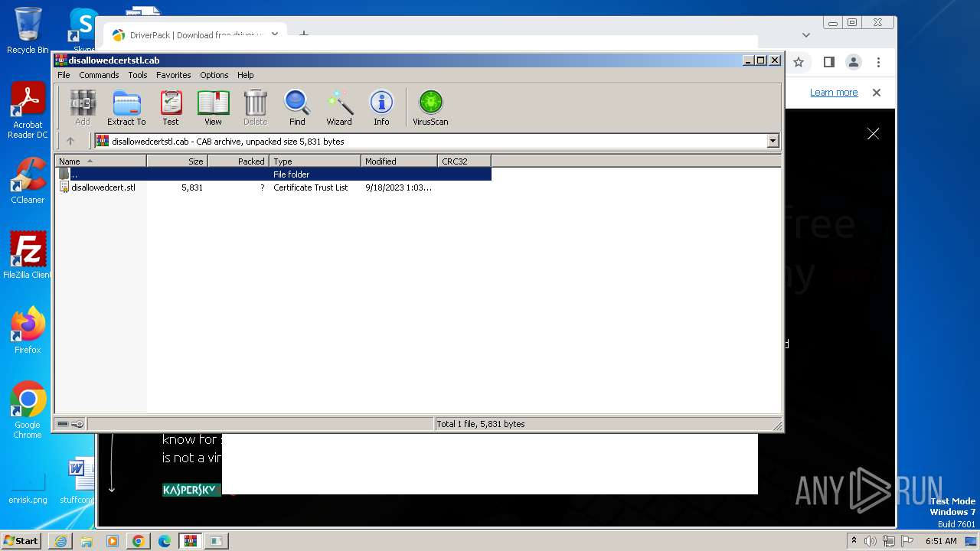Open FileZilla Client desktop icon
Viewport: 980px width, 551px height.
point(28,256)
